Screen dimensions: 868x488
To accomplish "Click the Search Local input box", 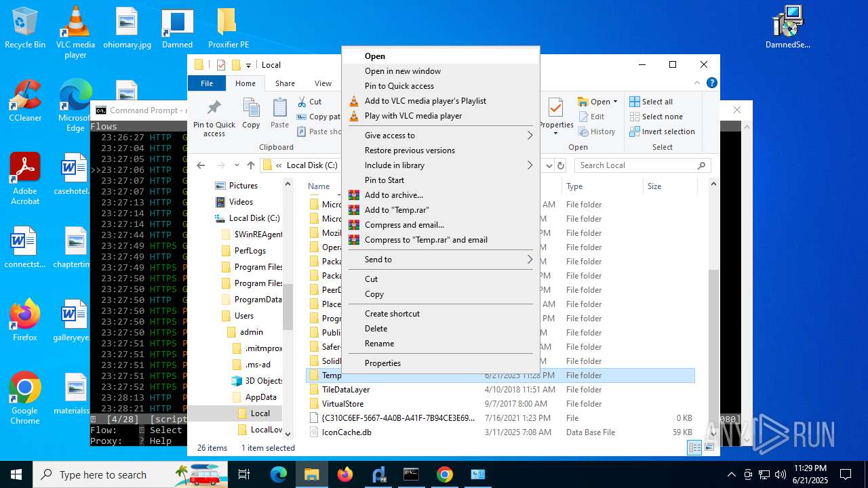I will point(642,165).
